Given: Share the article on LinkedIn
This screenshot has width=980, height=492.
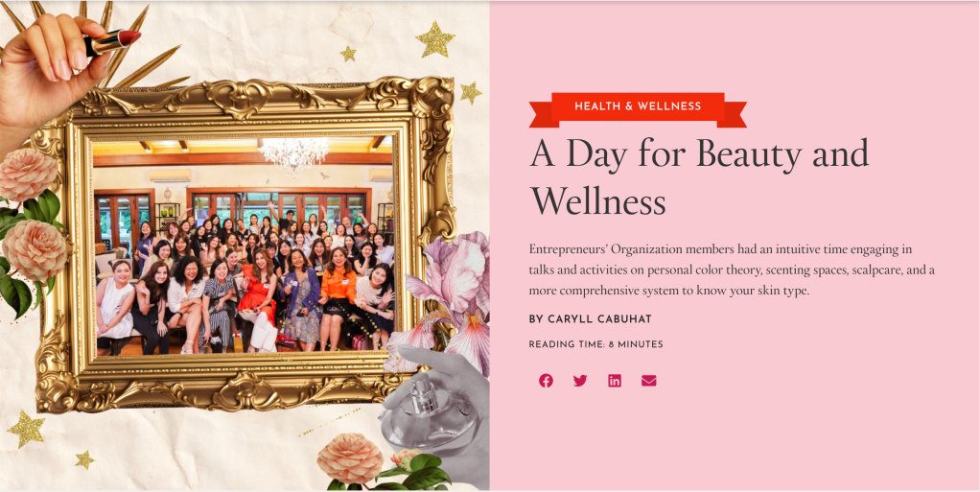Looking at the screenshot, I should 615,381.
